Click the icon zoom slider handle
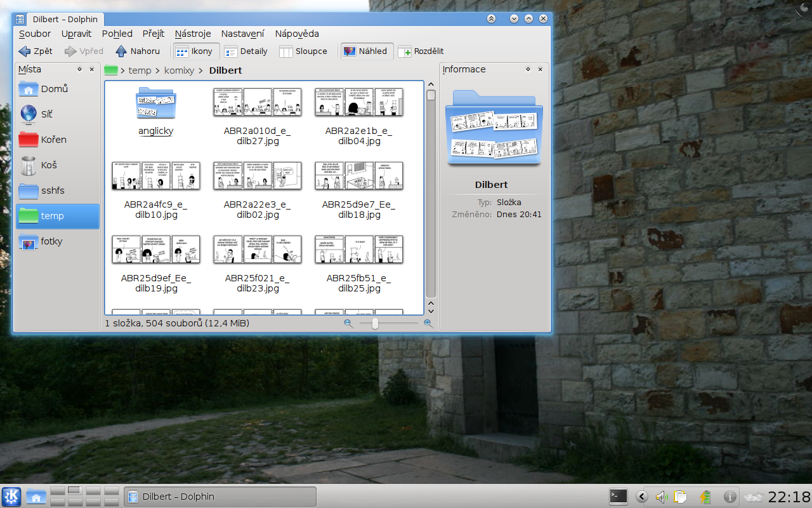The image size is (812, 508). tap(376, 323)
